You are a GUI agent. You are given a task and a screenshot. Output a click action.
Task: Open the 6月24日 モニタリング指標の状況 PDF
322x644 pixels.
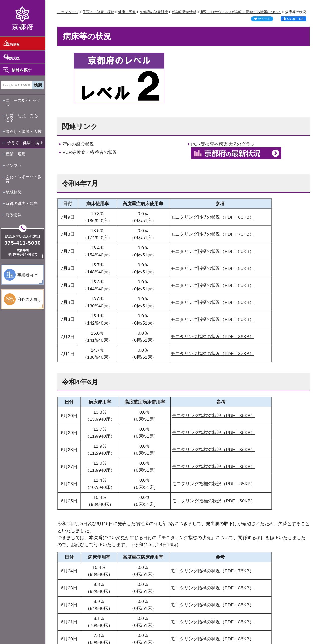(212, 571)
